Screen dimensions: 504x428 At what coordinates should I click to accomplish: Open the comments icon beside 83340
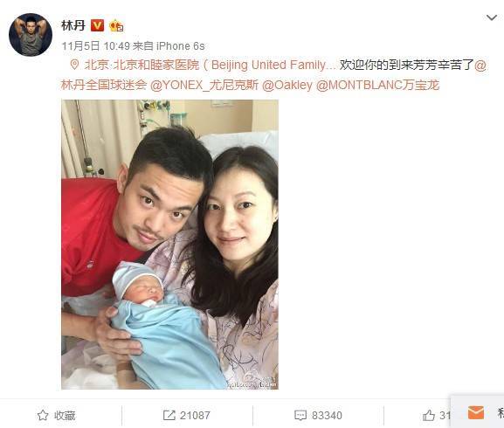point(300,416)
